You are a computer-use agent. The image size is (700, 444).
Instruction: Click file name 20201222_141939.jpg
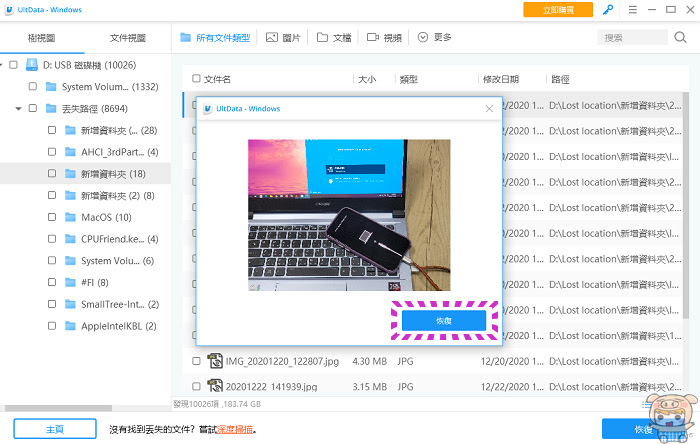(x=271, y=386)
